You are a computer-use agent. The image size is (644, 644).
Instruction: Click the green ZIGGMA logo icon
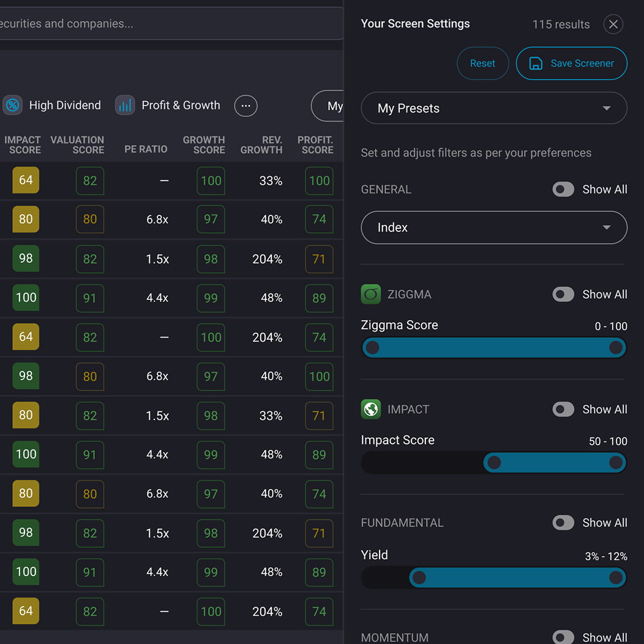[x=370, y=294]
